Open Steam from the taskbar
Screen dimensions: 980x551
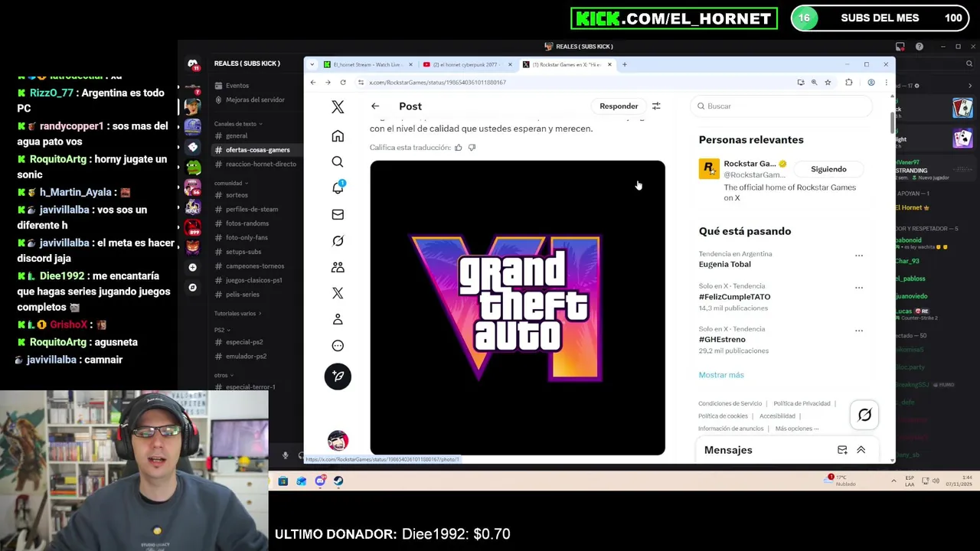[x=338, y=481]
